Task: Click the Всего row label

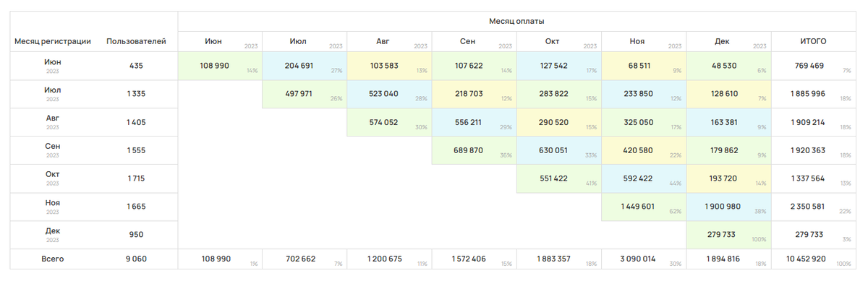Action: tap(53, 259)
